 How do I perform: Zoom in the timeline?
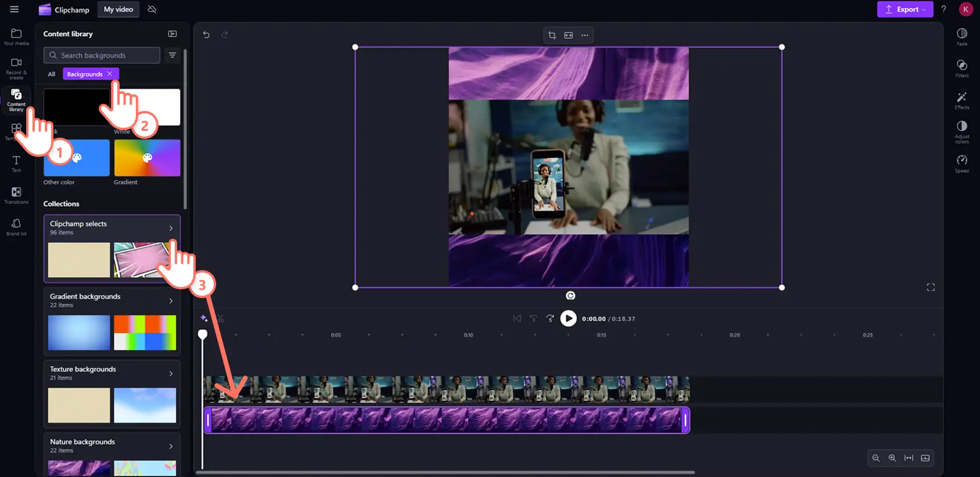point(892,458)
